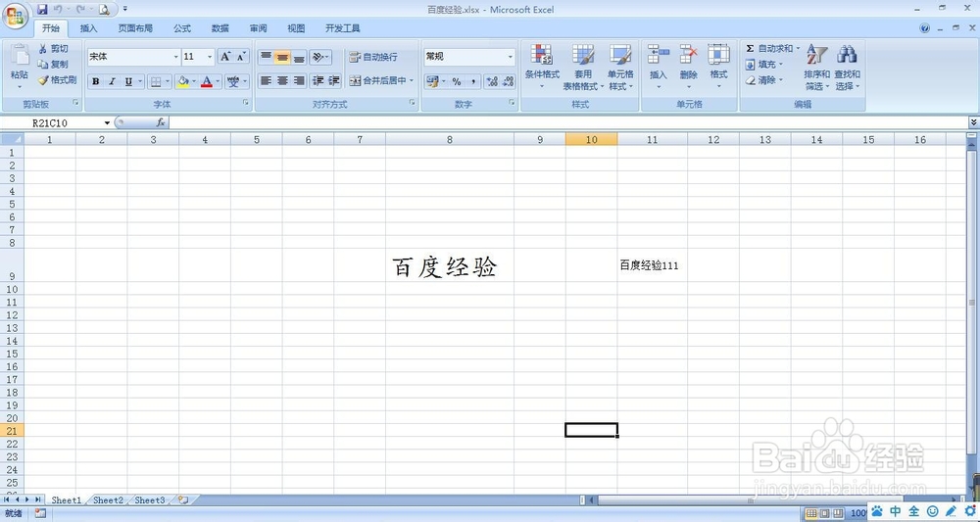Screen dimensions: 980x522
Task: Open fill color dropdown arrow
Action: (194, 81)
